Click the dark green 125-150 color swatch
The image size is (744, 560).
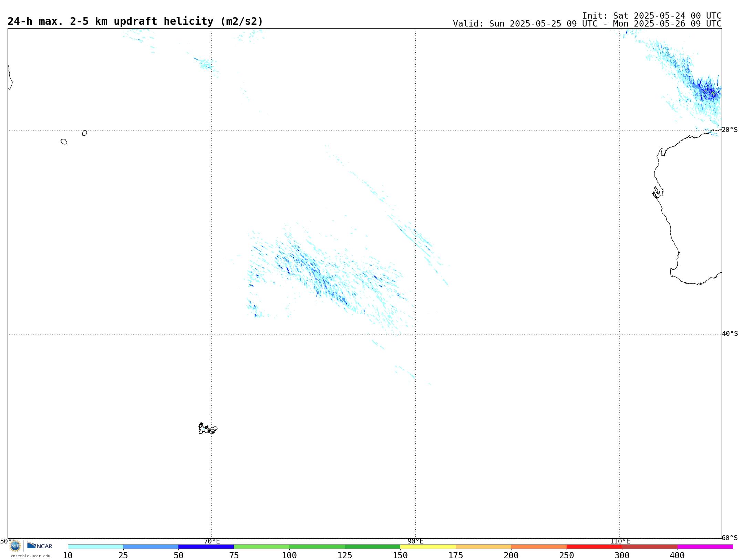[x=373, y=547]
